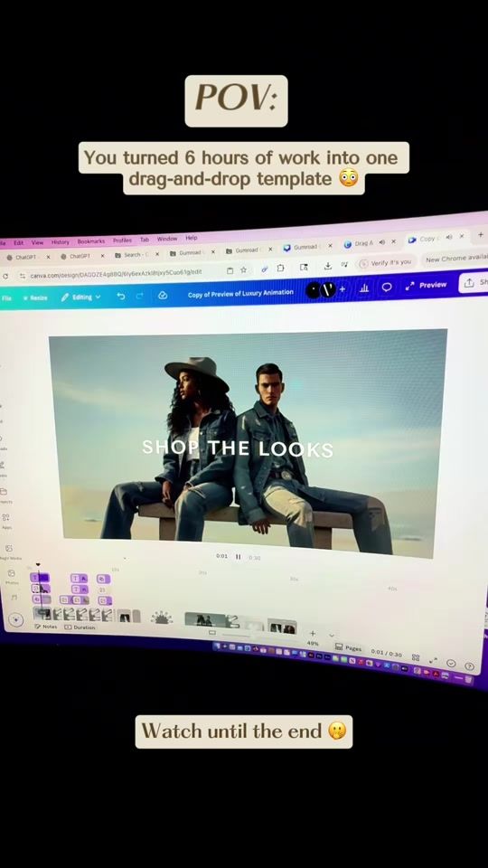This screenshot has height=868, width=488.
Task: Click the Chrome download icon
Action: click(328, 266)
